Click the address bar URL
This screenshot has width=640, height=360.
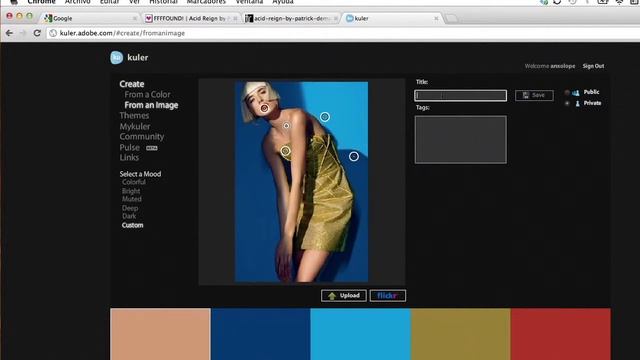122,33
